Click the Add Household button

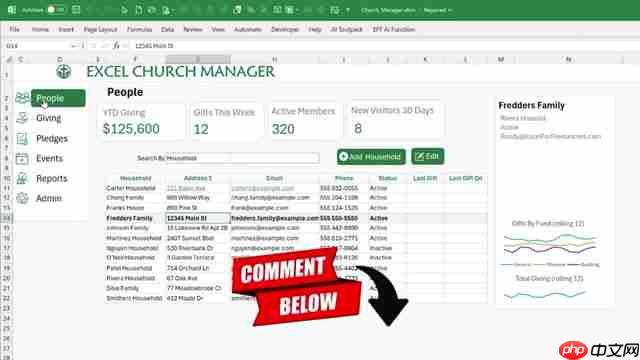click(x=371, y=157)
